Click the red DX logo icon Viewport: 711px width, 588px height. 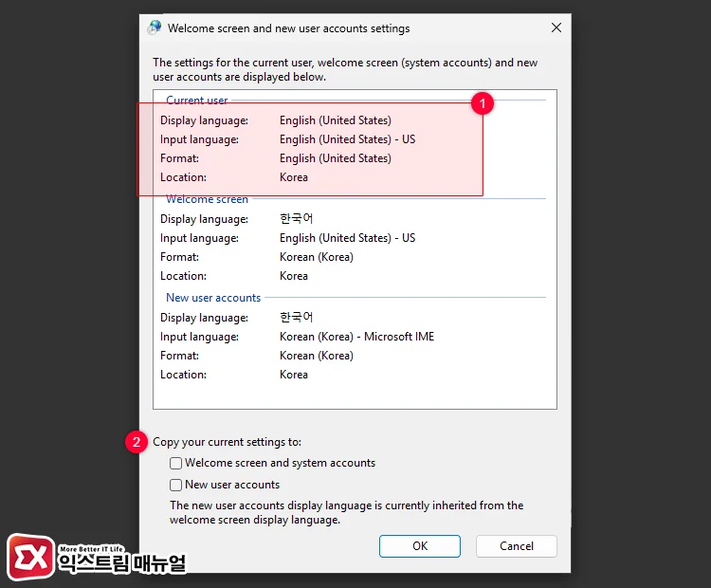tap(30, 557)
